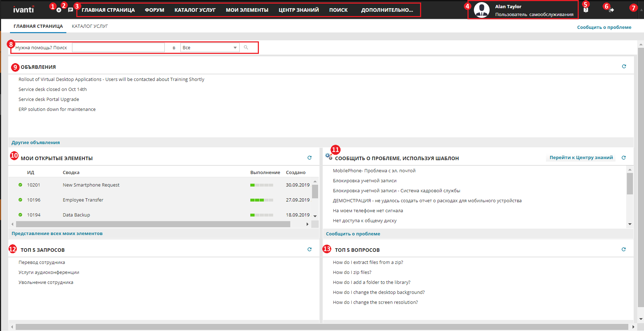Open the 'Все' search scope dropdown
644x331 pixels.
(x=210, y=47)
